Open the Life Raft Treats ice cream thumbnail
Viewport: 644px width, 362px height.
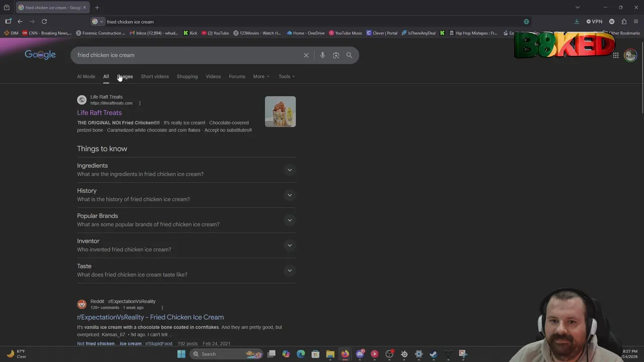tap(280, 112)
